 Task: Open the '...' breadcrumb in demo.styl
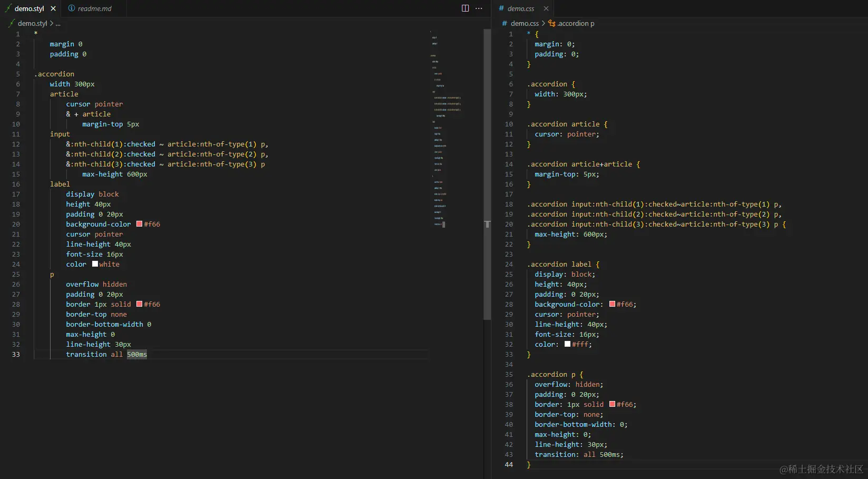tap(58, 23)
